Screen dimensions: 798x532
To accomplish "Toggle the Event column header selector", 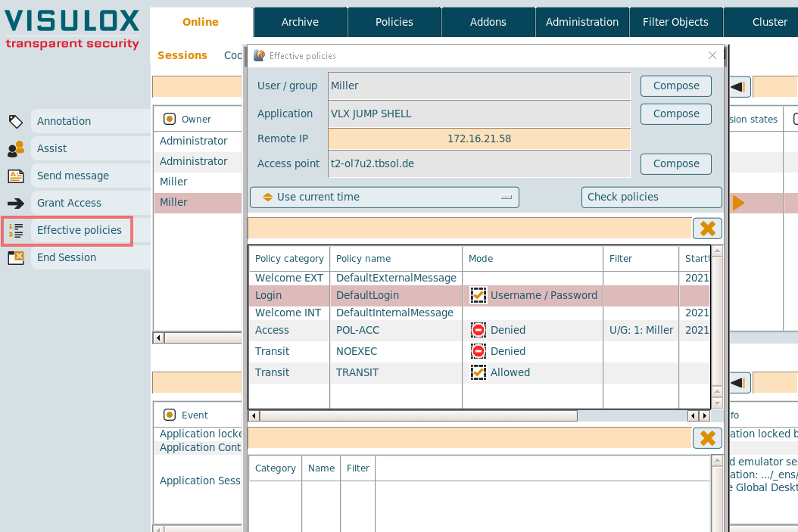I will tap(170, 415).
